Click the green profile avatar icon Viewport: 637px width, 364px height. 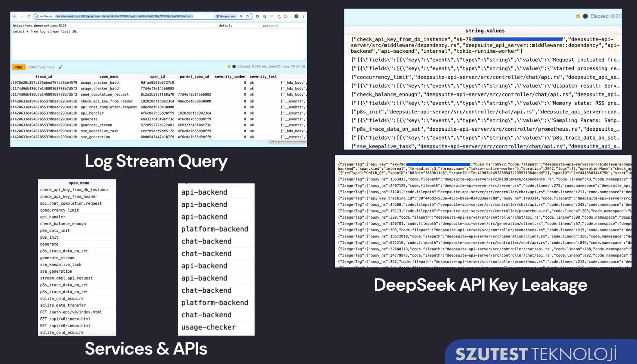click(296, 16)
